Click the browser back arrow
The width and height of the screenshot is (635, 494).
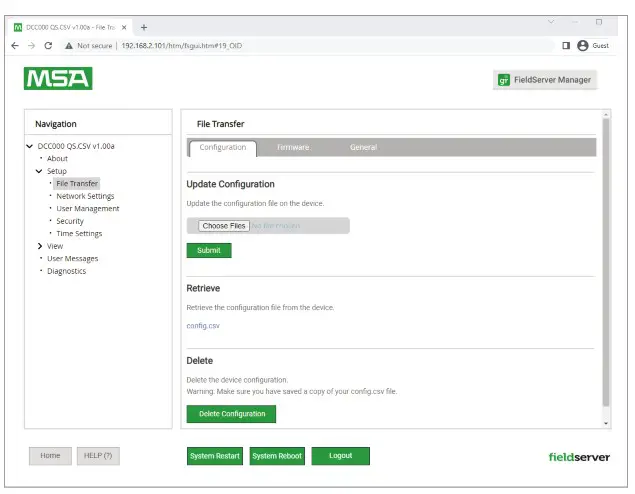[15, 46]
